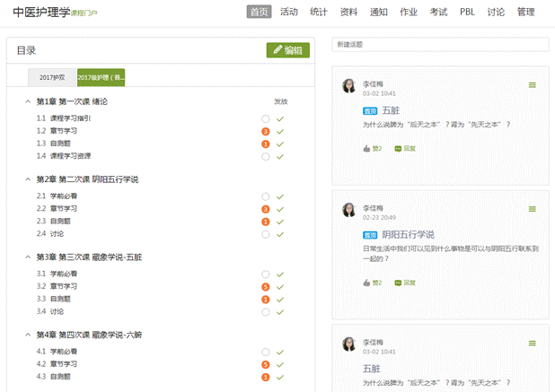Viewport: 555px width, 392px height.
Task: Open the pinned topic title 五脏
Action: tap(391, 110)
